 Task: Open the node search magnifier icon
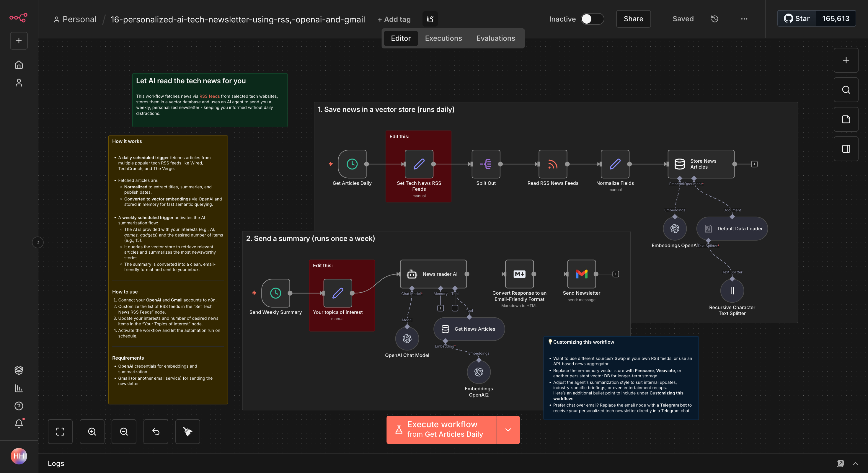coord(846,90)
